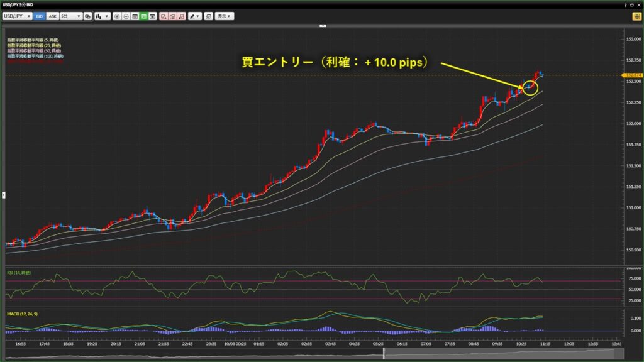Image resolution: width=644 pixels, height=362 pixels.
Task: Click the RSI (14, 終値) indicator label
Action: 19,272
